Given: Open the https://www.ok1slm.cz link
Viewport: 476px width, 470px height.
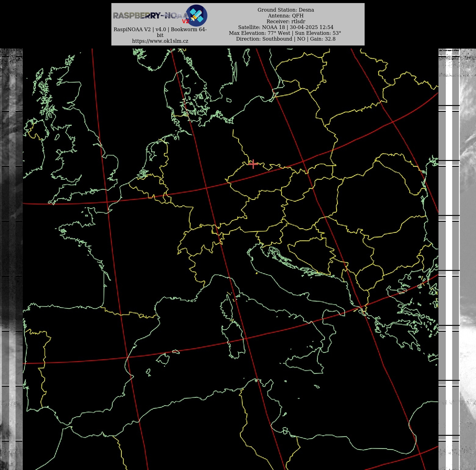Looking at the screenshot, I should 160,41.
